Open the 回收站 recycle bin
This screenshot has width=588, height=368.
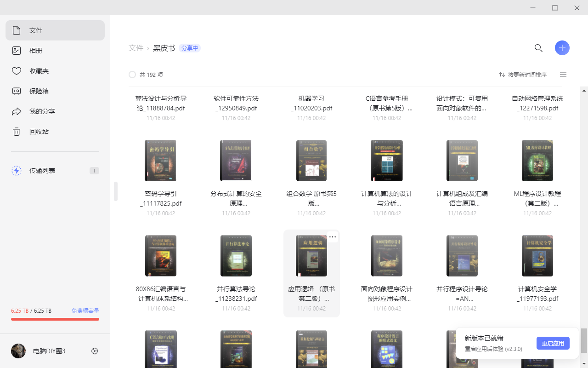point(55,132)
